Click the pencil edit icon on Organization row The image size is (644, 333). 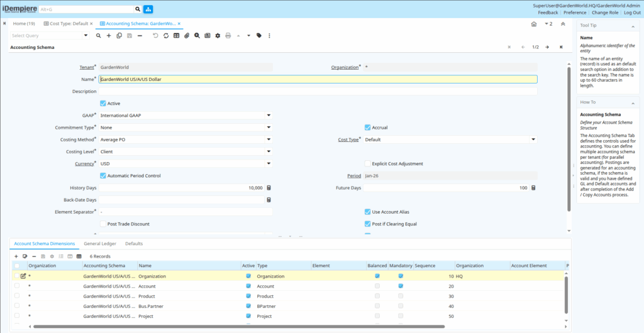pos(23,276)
